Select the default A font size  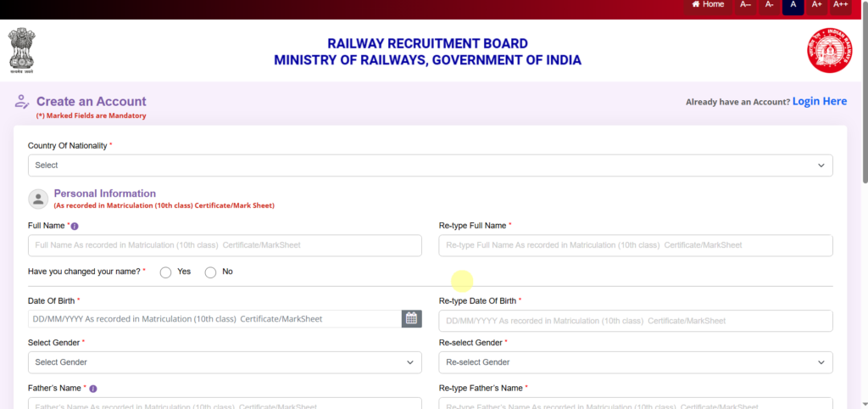point(793,6)
